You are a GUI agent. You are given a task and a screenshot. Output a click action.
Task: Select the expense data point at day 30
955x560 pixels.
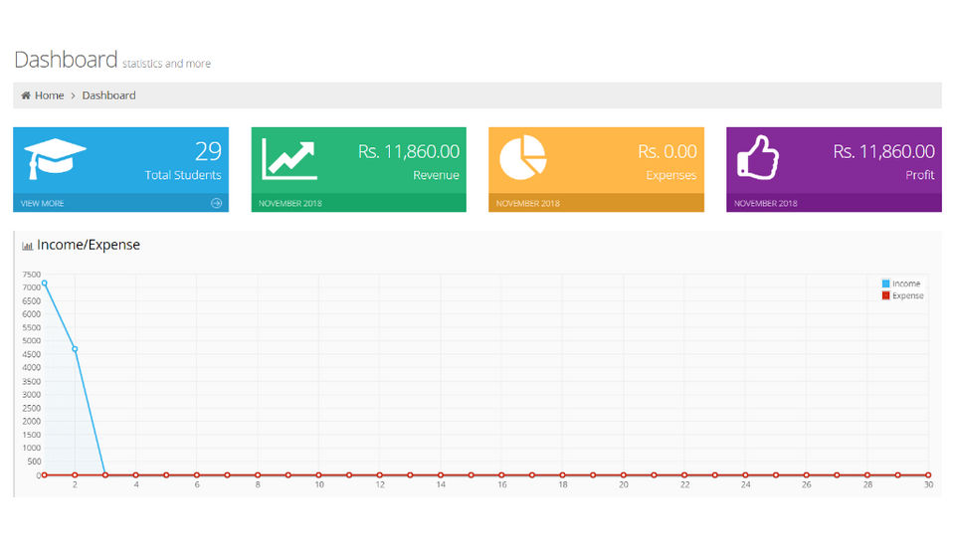928,474
